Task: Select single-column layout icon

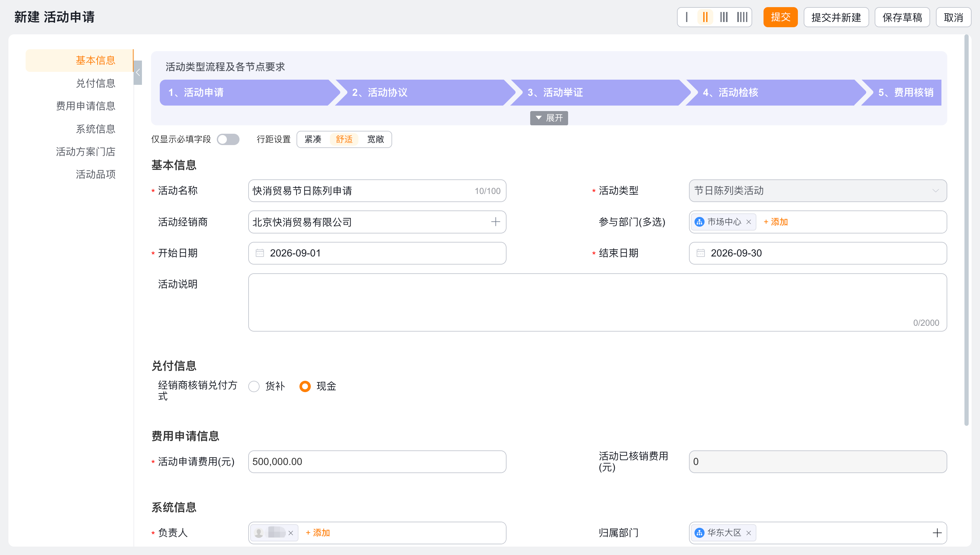Action: tap(687, 17)
